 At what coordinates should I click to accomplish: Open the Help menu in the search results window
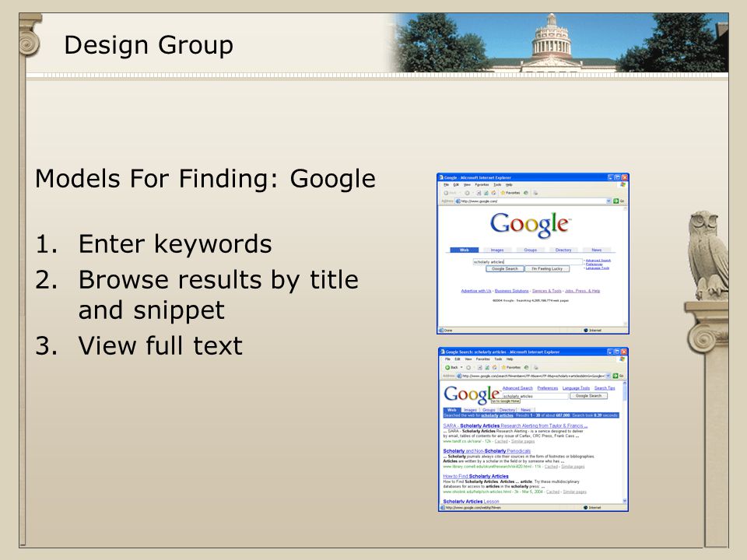coord(510,359)
